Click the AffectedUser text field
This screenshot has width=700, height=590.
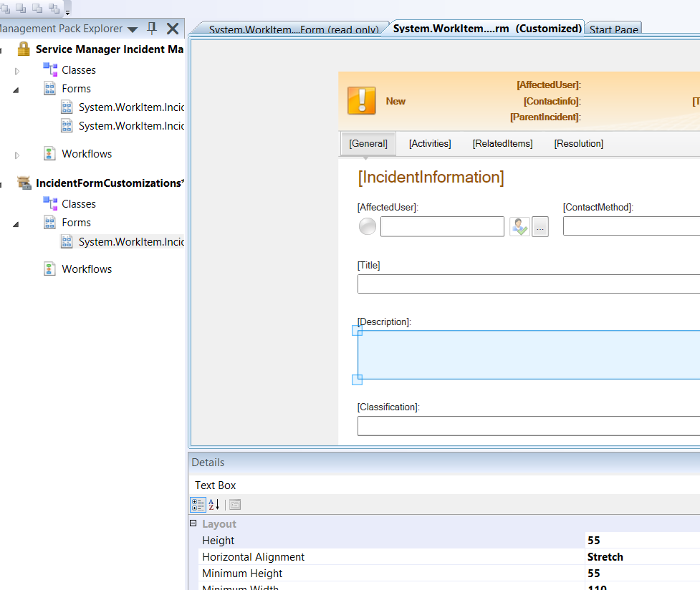(442, 226)
